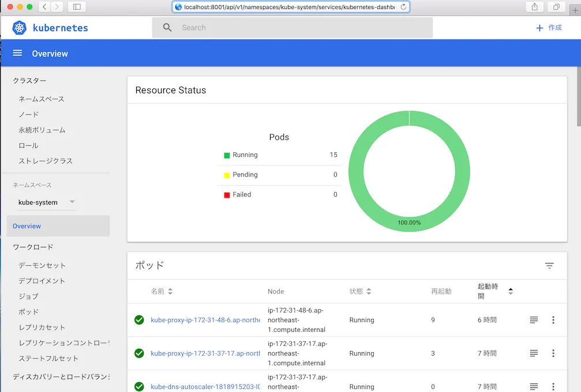This screenshot has width=581, height=392.
Task: Go forward with Safari forward arrow
Action: point(57,7)
